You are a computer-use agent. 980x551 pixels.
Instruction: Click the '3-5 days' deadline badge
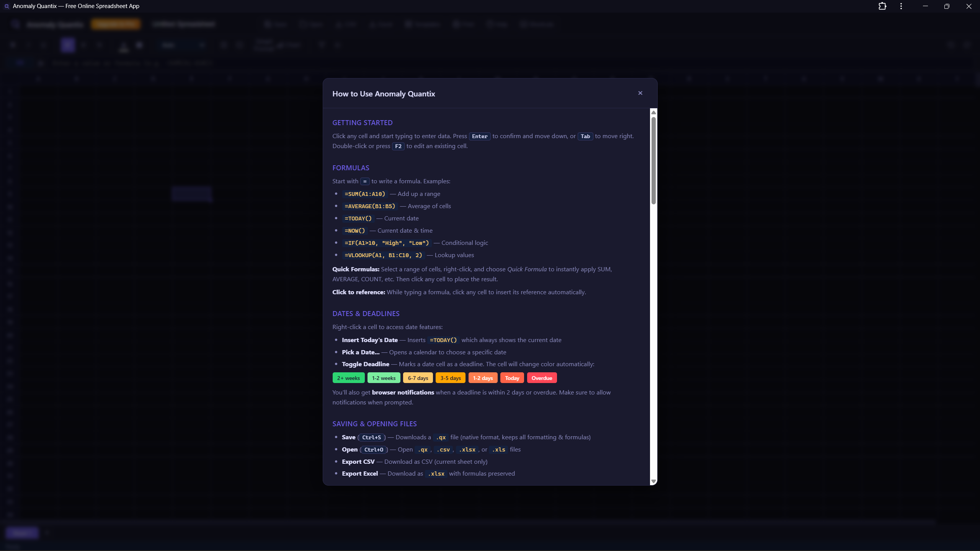(x=450, y=378)
